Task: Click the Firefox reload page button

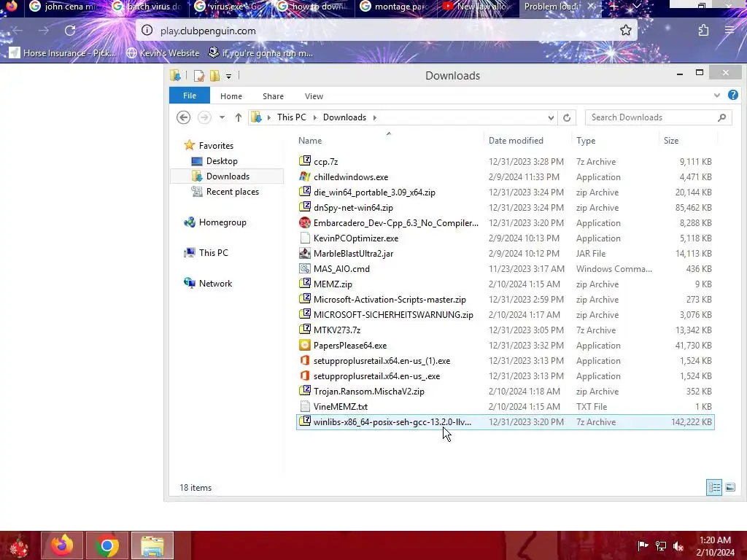Action: click(x=70, y=31)
